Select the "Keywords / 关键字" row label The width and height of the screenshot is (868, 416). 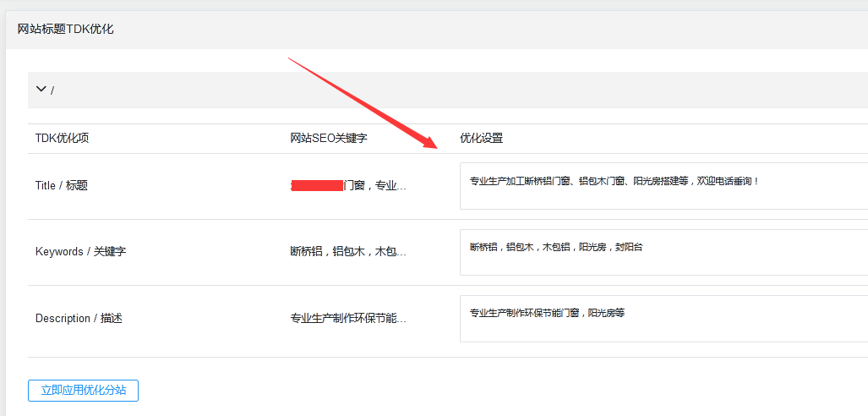click(x=80, y=252)
